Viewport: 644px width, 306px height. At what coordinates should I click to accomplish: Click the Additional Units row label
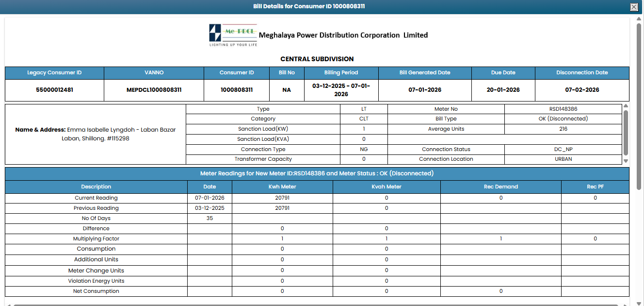(x=96, y=260)
